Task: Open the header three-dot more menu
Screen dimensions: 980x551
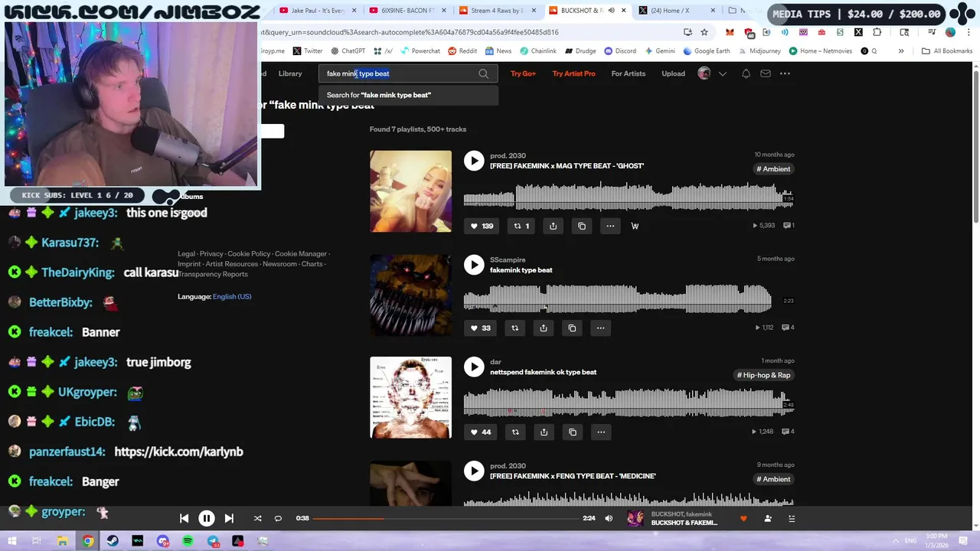Action: pos(785,73)
